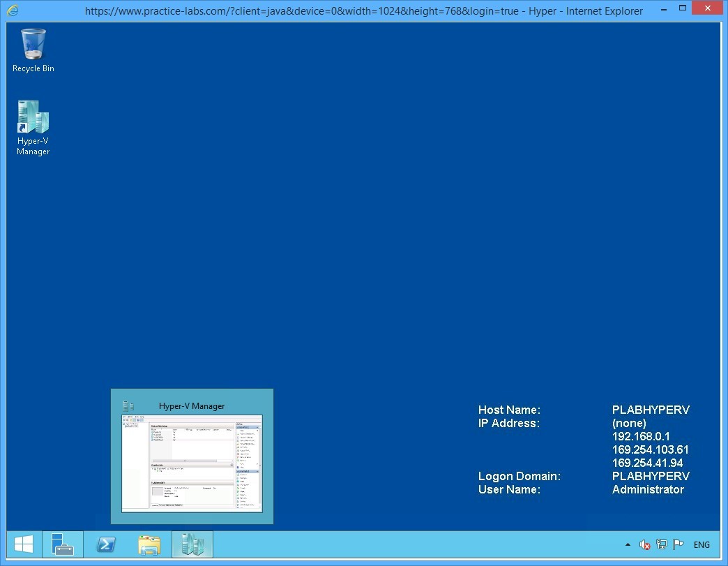This screenshot has height=566, width=728.
Task: Launch Windows PowerShell from the taskbar
Action: tap(106, 544)
